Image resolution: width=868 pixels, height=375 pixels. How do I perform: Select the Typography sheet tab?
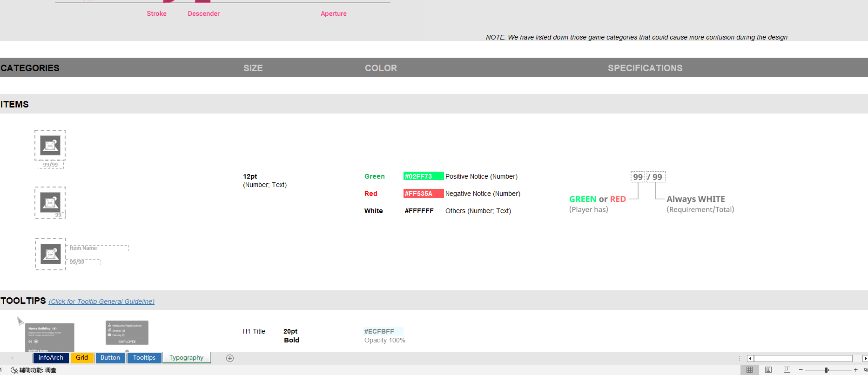tap(186, 358)
